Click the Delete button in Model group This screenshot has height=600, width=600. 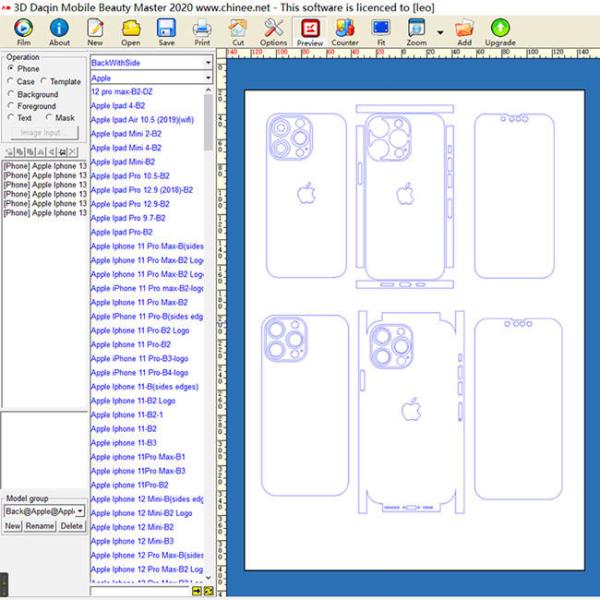[x=71, y=526]
